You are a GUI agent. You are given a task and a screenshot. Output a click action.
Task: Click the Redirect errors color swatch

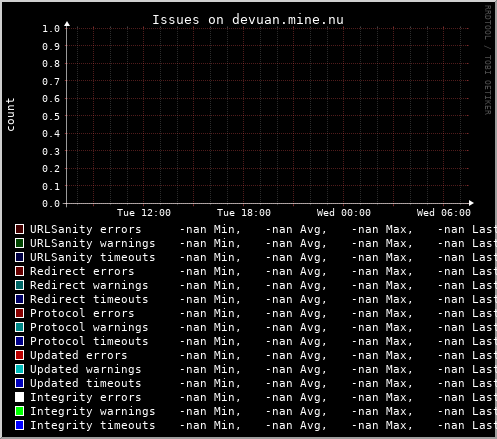tap(19, 271)
